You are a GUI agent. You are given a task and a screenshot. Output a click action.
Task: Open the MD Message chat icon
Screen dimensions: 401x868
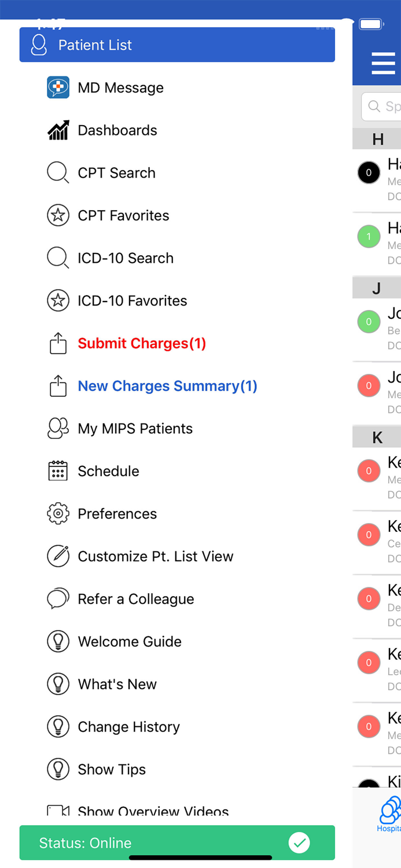[x=58, y=87]
